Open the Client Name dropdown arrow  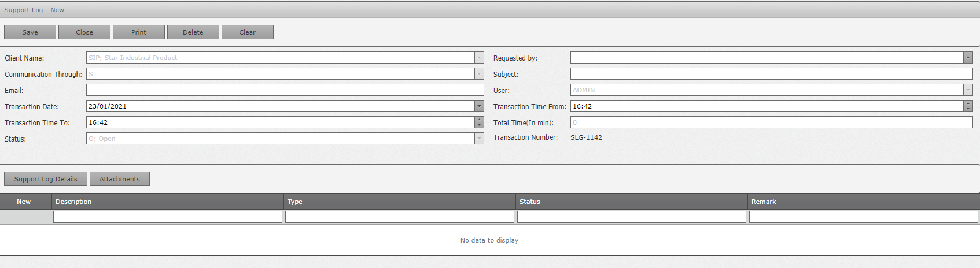[x=479, y=58]
